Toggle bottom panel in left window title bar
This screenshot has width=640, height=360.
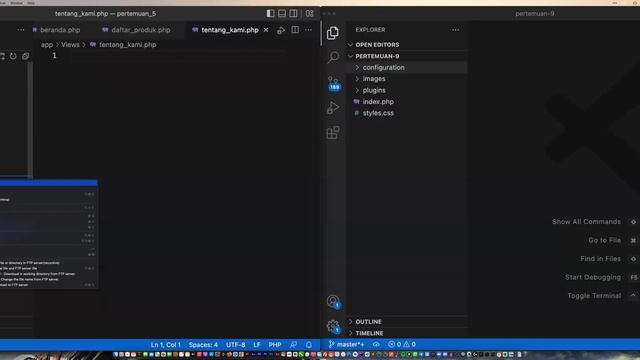coord(282,13)
